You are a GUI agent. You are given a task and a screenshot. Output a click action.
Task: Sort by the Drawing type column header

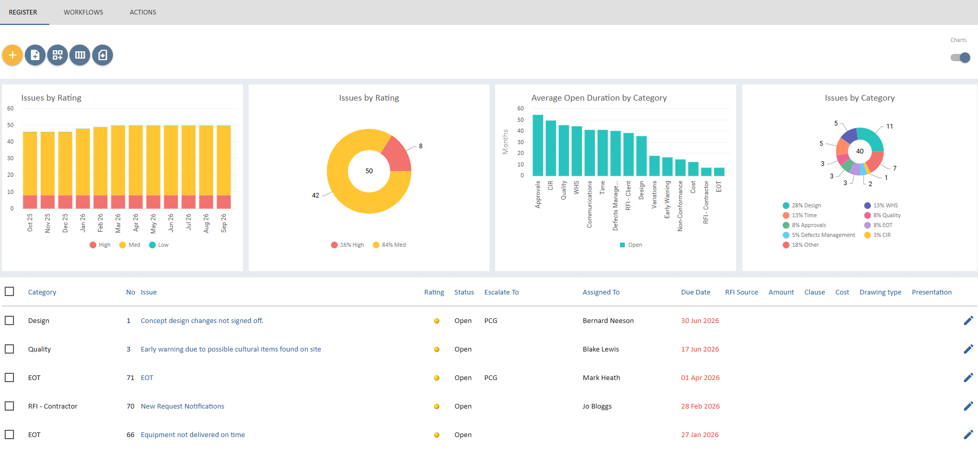click(x=880, y=292)
